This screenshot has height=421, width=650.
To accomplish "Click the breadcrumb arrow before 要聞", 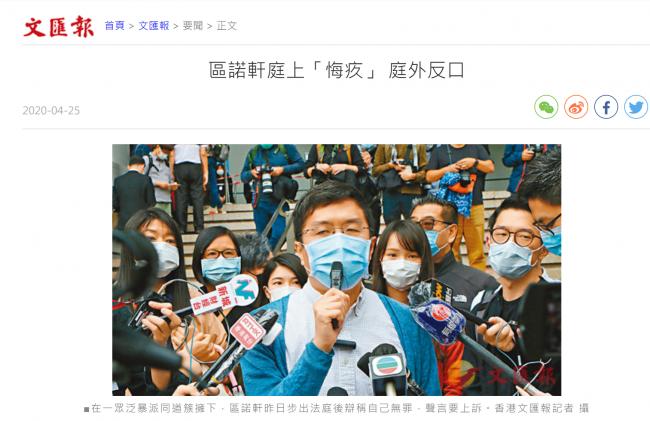I will [x=176, y=26].
